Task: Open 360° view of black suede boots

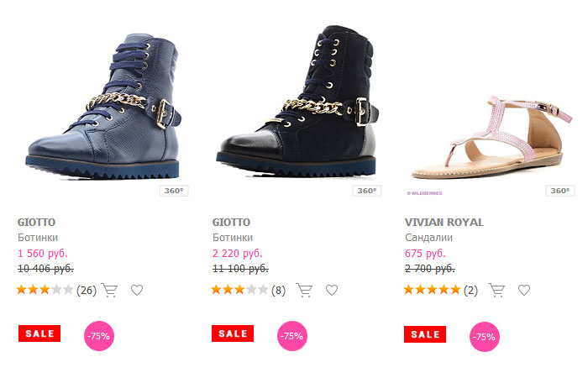Action: [367, 191]
